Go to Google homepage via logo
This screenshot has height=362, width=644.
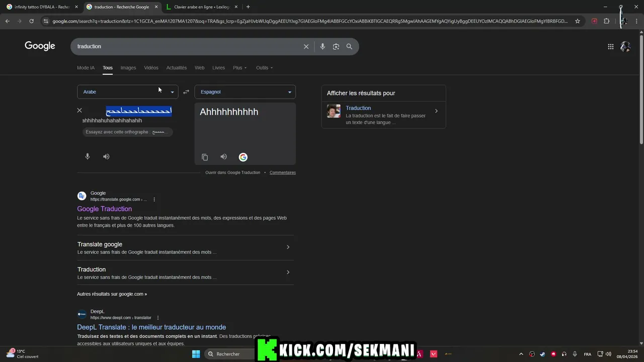pyautogui.click(x=40, y=46)
